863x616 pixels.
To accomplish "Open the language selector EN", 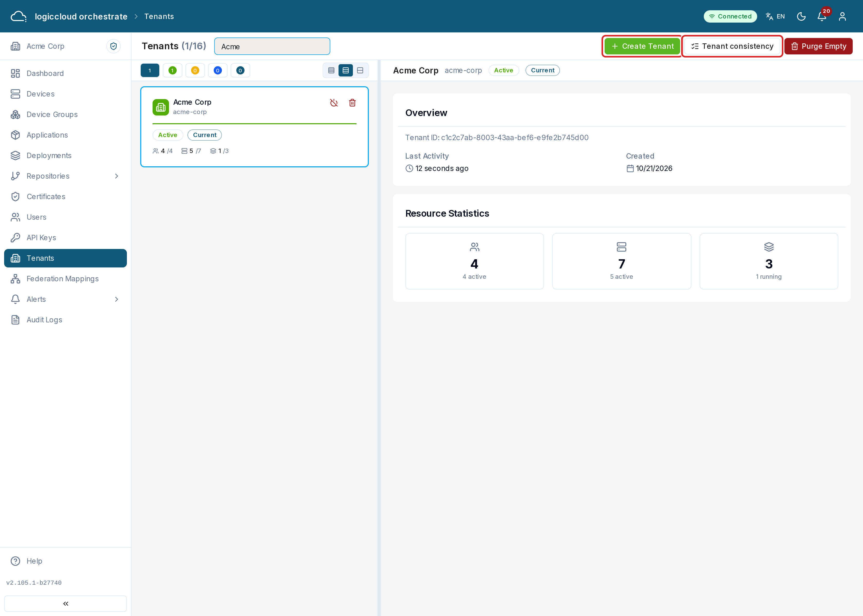I will (x=775, y=16).
